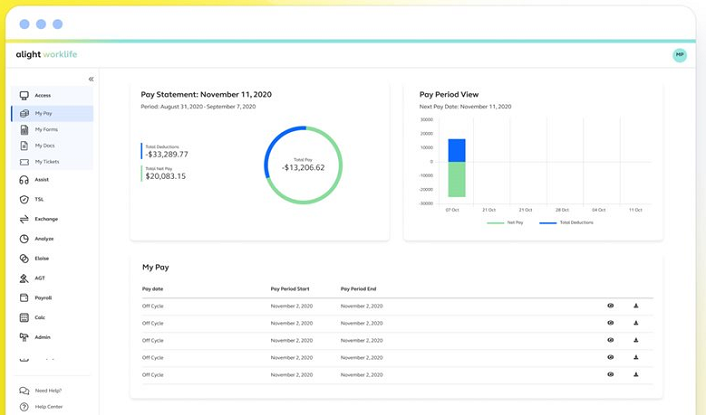Go to My Tickets in the sidebar

(x=47, y=161)
